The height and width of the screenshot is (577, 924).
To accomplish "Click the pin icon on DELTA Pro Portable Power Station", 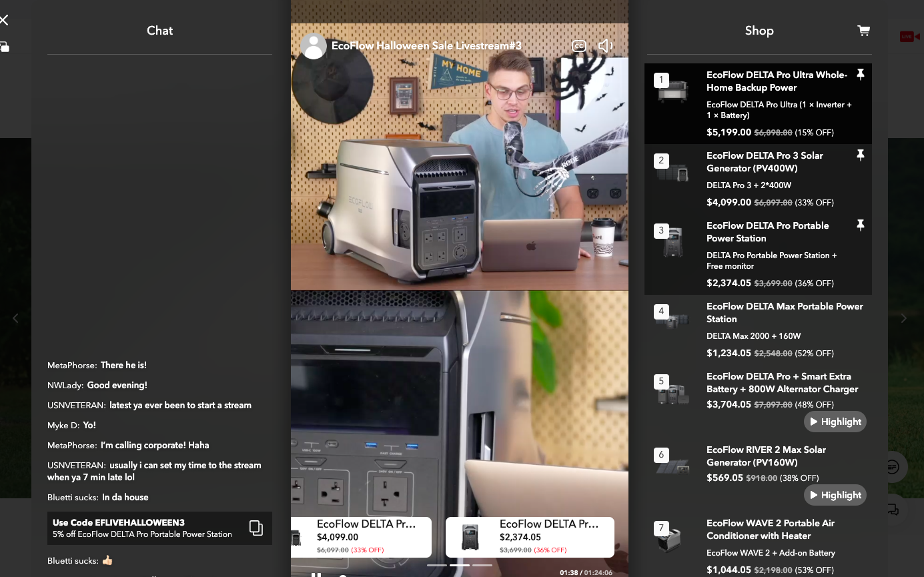I will coord(860,225).
